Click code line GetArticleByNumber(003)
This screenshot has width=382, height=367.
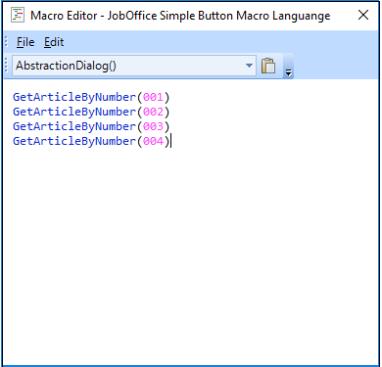coord(91,127)
